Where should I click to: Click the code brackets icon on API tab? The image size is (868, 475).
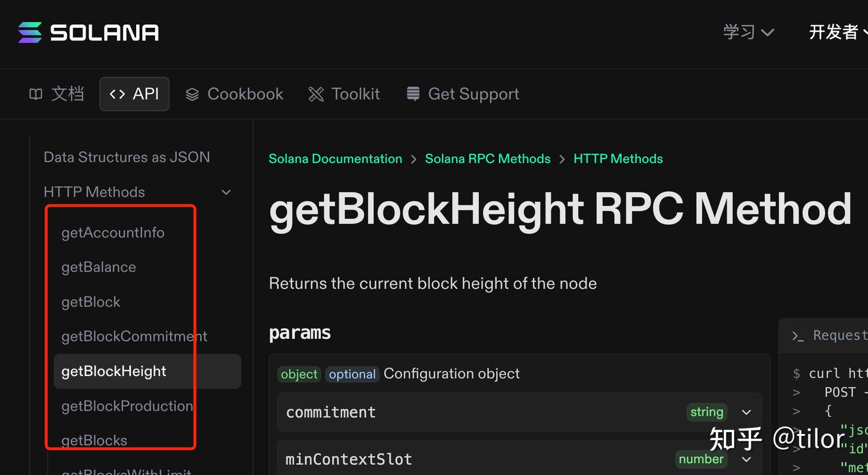coord(117,94)
